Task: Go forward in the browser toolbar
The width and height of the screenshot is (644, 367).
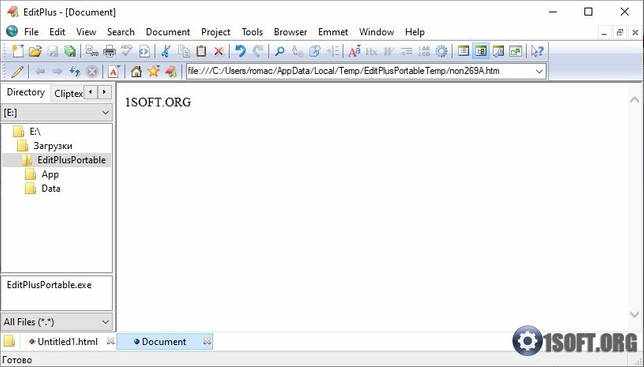Action: [x=57, y=71]
